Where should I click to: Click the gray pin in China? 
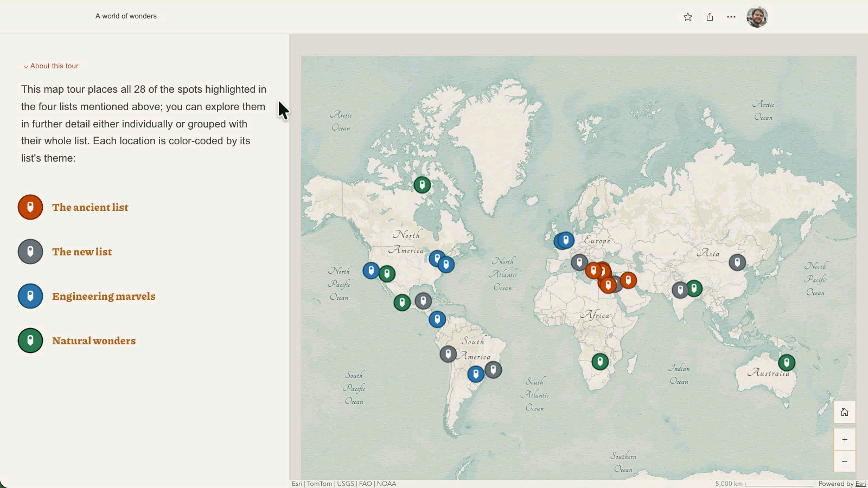(737, 262)
